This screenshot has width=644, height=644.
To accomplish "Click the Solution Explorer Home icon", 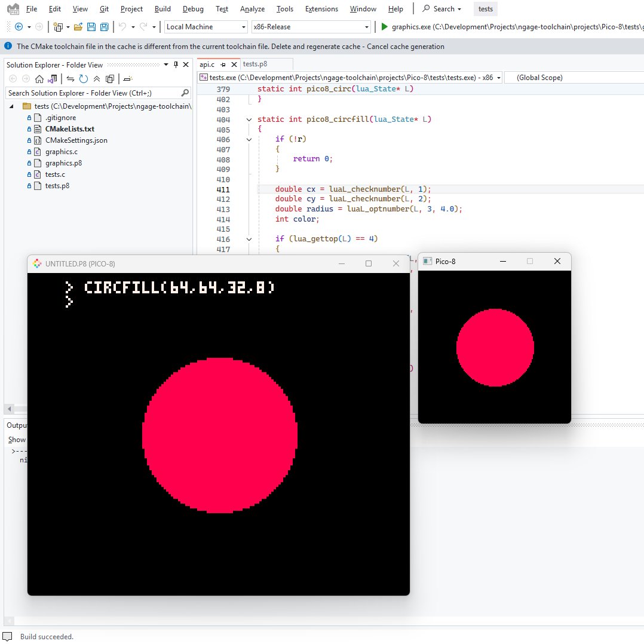I will click(x=39, y=79).
